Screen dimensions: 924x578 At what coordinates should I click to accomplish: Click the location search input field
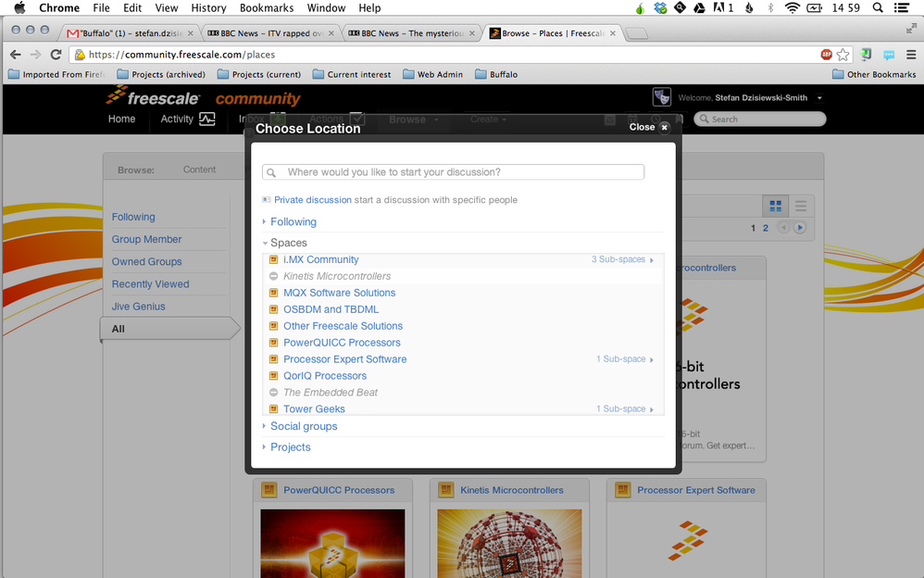pyautogui.click(x=453, y=172)
